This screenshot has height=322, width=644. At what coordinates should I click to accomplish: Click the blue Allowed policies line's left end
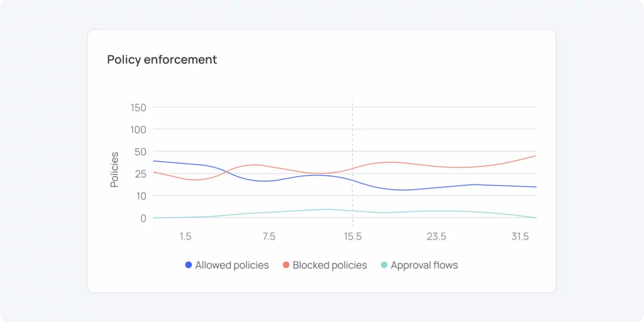pos(155,161)
